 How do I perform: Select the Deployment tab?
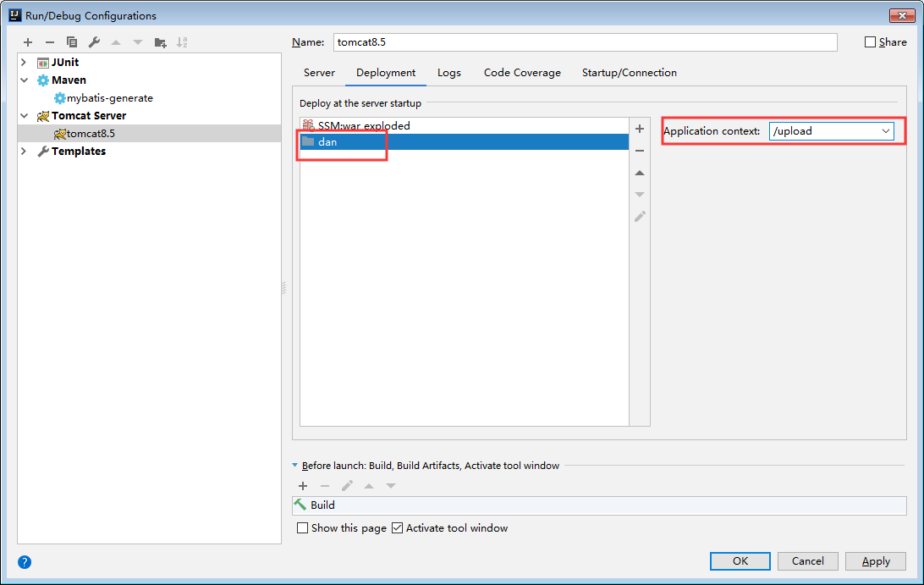[385, 73]
